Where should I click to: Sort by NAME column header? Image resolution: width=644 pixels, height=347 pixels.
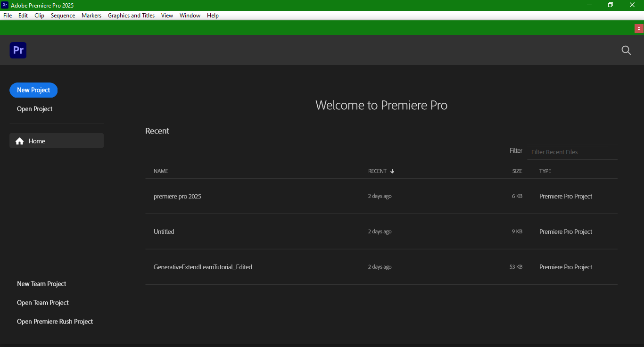point(161,171)
